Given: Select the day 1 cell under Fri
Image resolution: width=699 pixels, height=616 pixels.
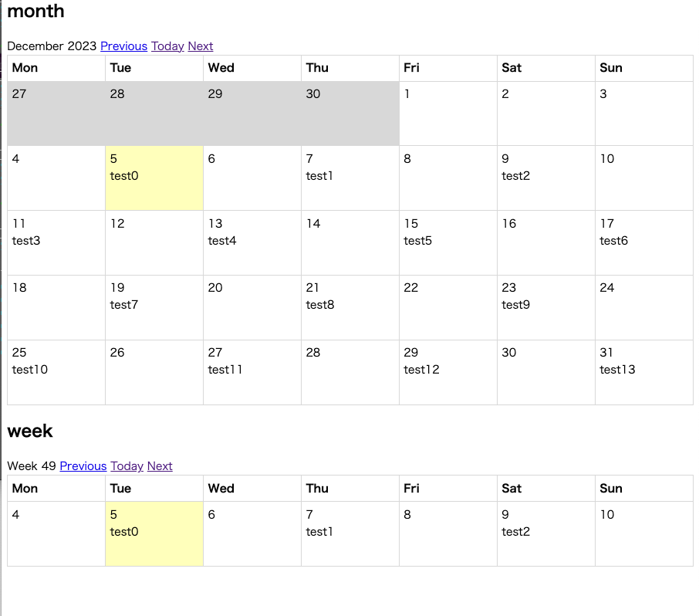Looking at the screenshot, I should pyautogui.click(x=447, y=113).
